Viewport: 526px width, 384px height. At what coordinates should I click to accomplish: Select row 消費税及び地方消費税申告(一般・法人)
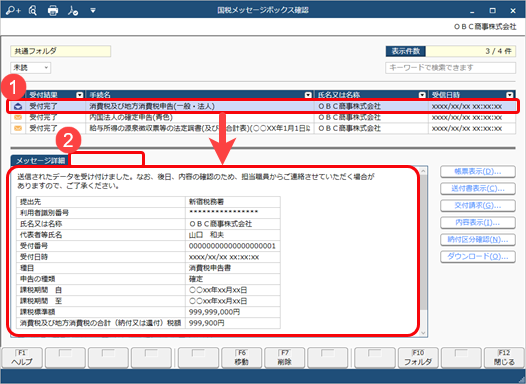point(263,106)
